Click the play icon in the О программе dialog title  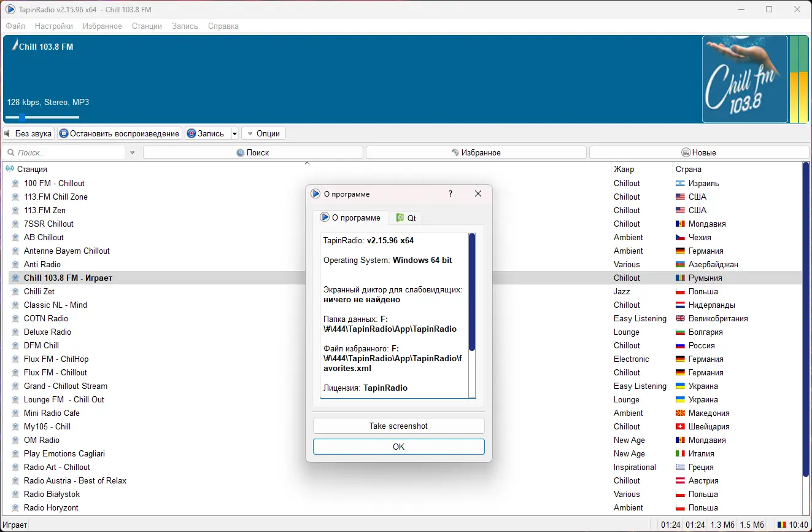click(315, 194)
